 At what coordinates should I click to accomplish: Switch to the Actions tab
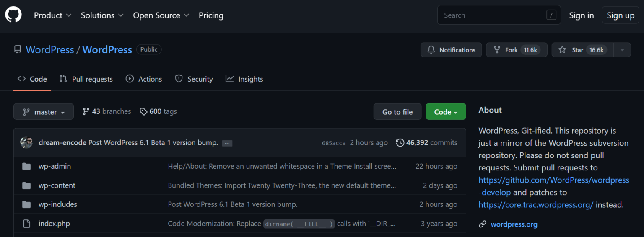pyautogui.click(x=144, y=79)
